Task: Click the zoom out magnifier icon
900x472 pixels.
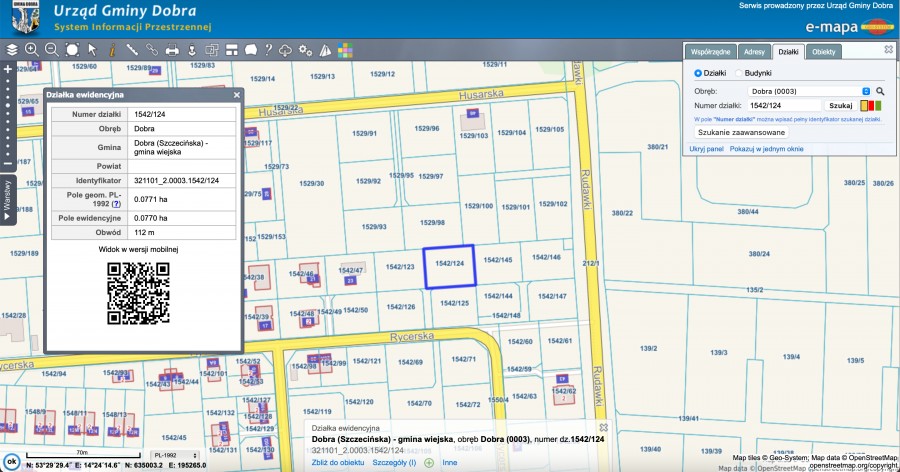Action: click(x=51, y=49)
